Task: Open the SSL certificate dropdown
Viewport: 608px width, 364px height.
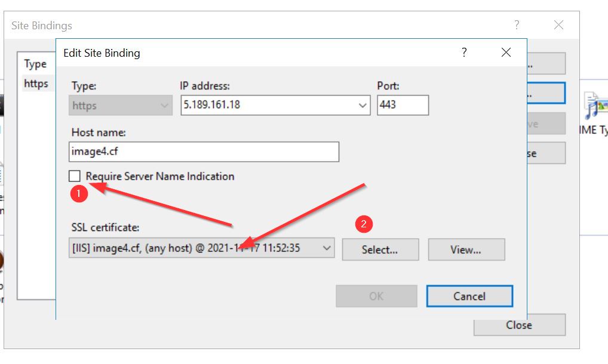Action: tap(326, 248)
